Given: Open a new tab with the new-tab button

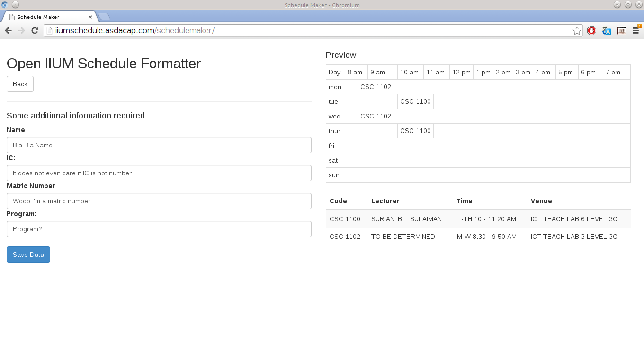Looking at the screenshot, I should click(x=104, y=17).
